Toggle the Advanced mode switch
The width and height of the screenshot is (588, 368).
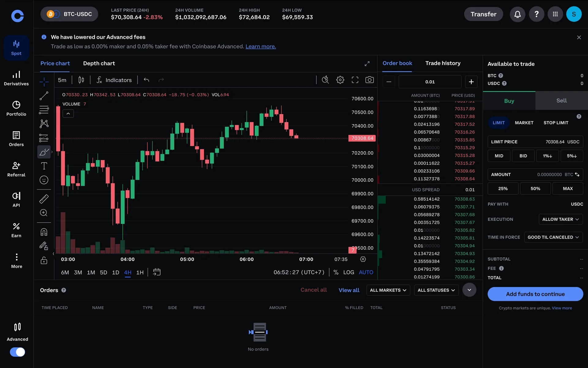pos(17,352)
